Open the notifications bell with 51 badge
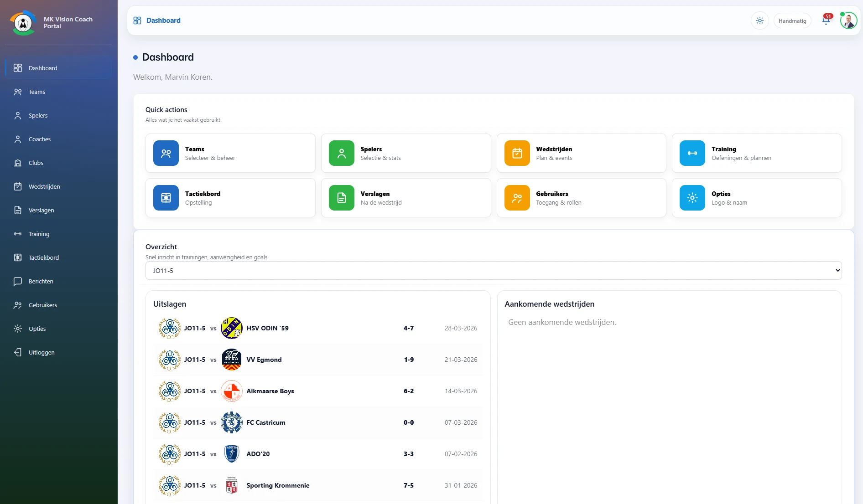This screenshot has height=504, width=863. 826,20
